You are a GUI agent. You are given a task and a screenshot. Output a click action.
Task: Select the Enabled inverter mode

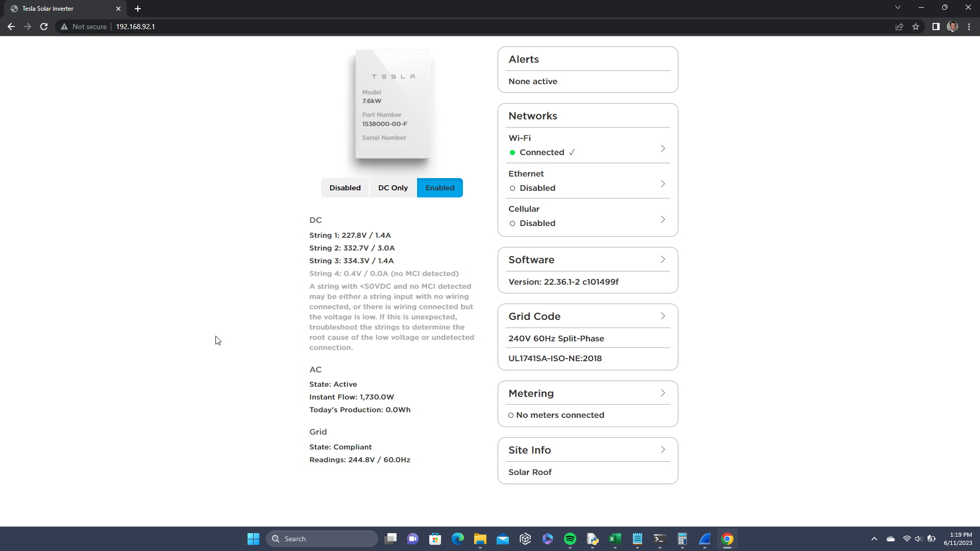[x=439, y=188]
